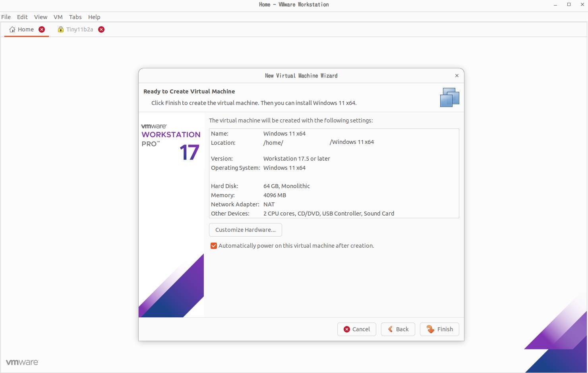Uncheck Automatically power on this virtual machine
Image resolution: width=588 pixels, height=373 pixels.
tap(214, 246)
